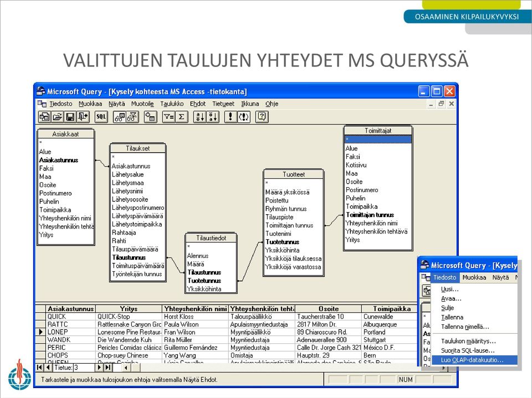
Task: Click the Add Tables toolbar icon
Action: click(x=150, y=117)
